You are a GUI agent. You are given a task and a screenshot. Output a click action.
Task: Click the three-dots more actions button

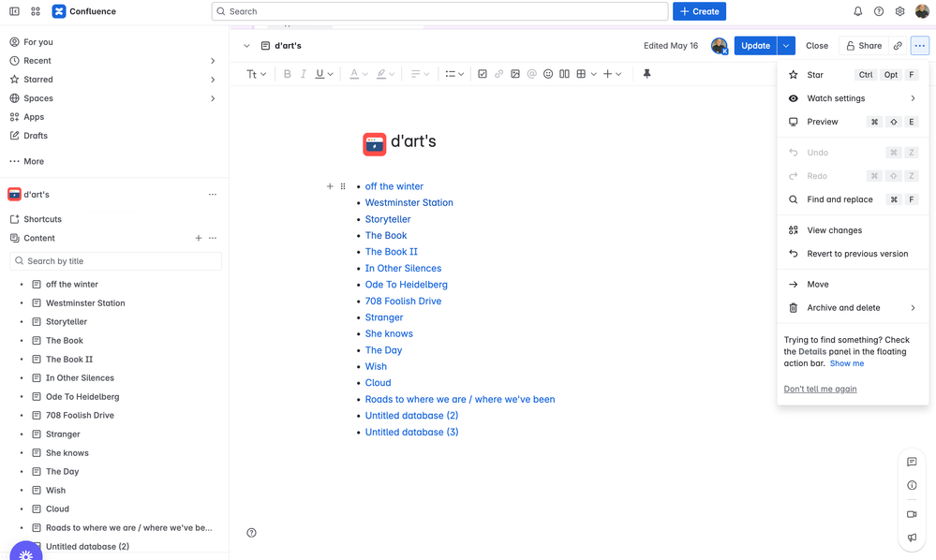[x=920, y=46]
